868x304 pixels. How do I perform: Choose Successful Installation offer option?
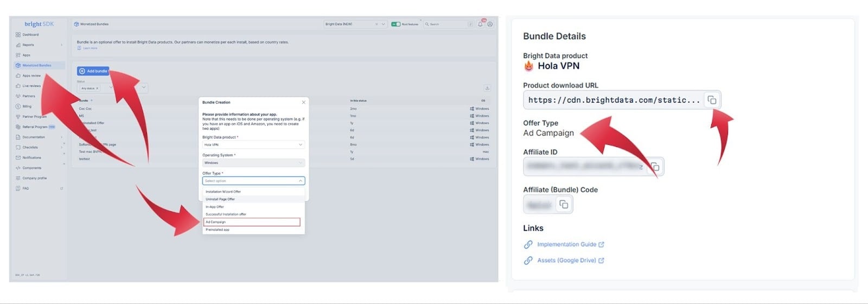click(x=253, y=214)
